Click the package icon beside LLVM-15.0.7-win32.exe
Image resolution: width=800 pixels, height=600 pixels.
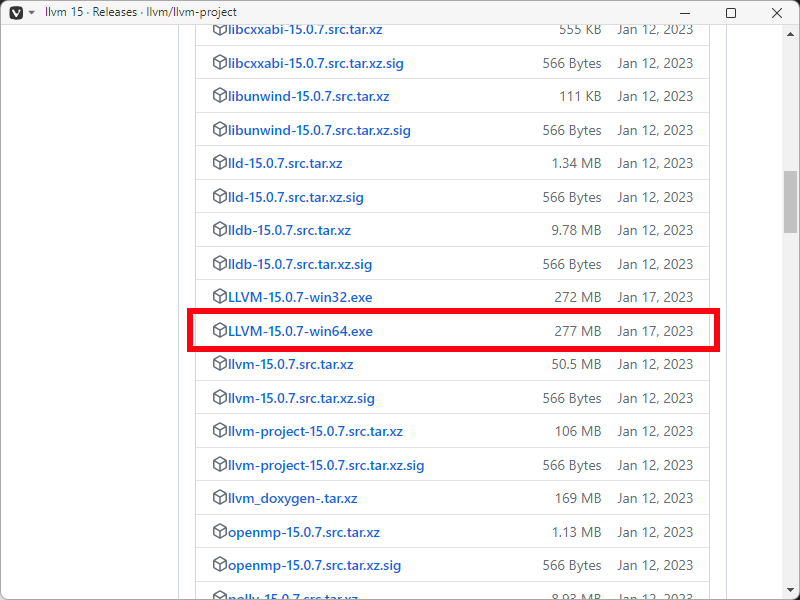pos(219,296)
